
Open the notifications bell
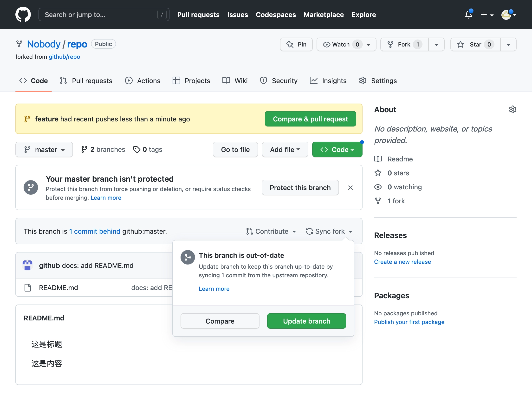[x=468, y=15]
